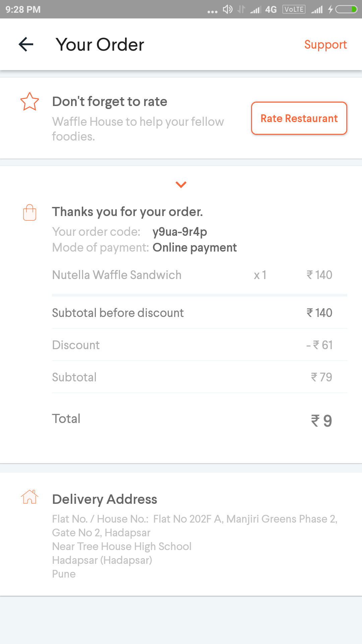
Task: Tap the Discount row
Action: point(199,345)
